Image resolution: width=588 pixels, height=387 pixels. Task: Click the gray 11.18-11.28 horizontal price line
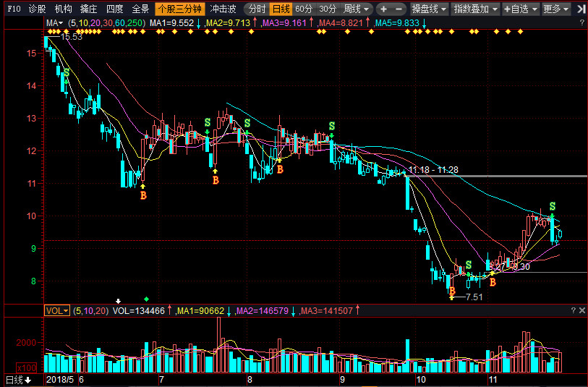[x=506, y=176]
